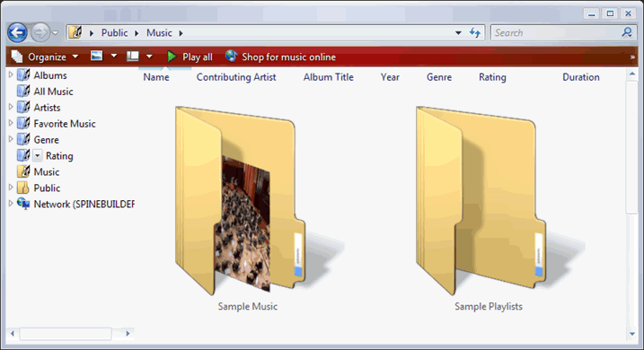The width and height of the screenshot is (644, 350).
Task: Select Rating in navigation pane
Action: (x=59, y=156)
